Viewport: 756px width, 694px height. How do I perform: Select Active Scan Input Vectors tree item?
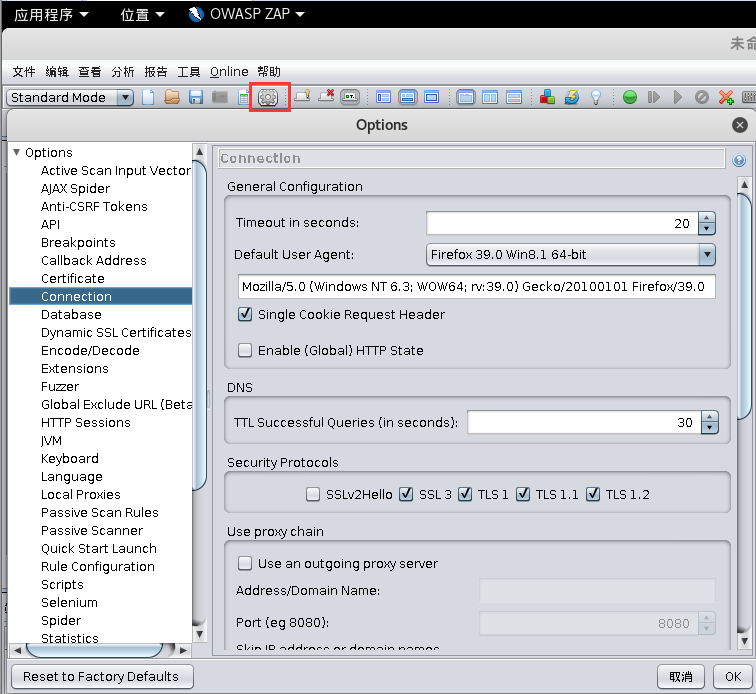116,170
